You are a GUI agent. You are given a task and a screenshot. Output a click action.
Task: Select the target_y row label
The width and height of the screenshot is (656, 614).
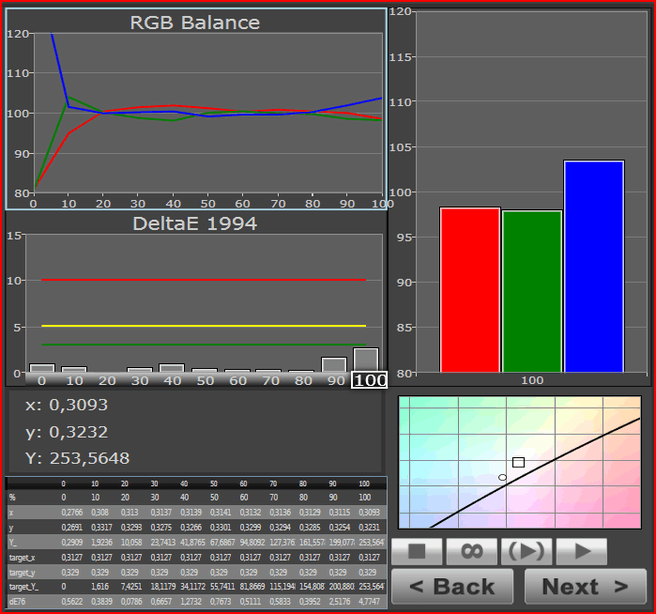pyautogui.click(x=22, y=572)
